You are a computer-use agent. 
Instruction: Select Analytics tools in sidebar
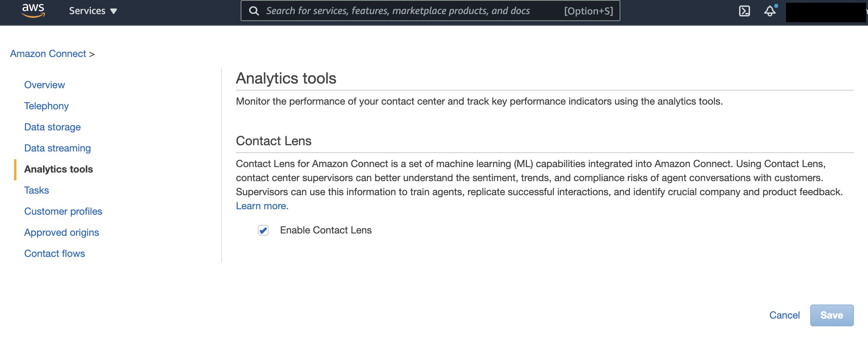(59, 169)
